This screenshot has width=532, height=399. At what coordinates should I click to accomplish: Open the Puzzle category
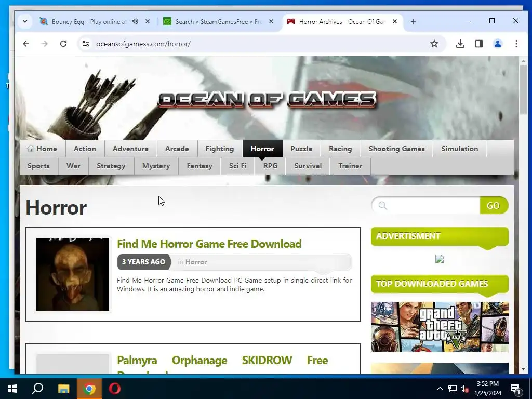click(x=301, y=149)
